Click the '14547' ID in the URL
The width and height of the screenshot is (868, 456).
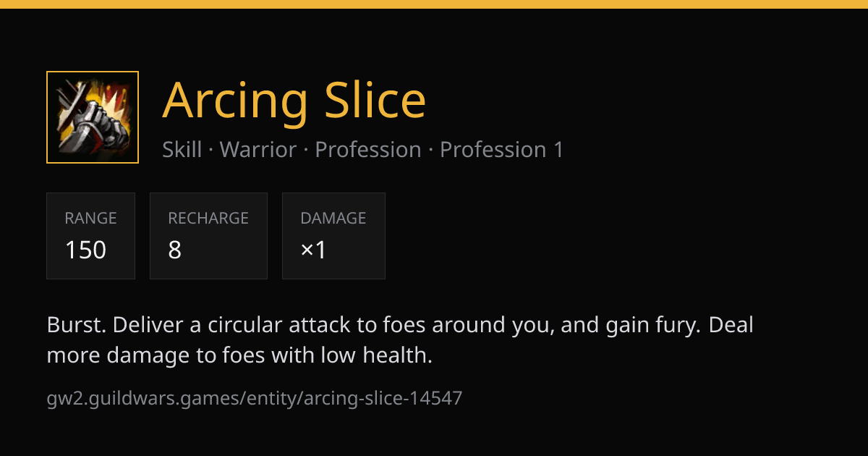coord(438,398)
